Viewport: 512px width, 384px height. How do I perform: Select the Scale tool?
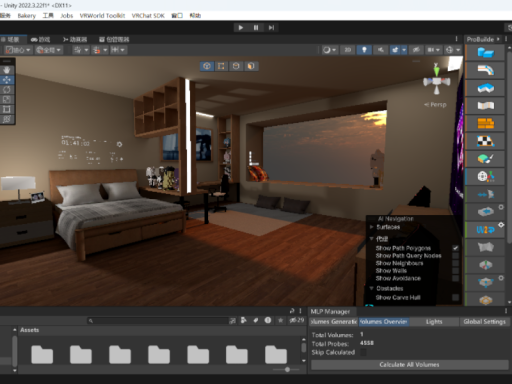click(7, 99)
